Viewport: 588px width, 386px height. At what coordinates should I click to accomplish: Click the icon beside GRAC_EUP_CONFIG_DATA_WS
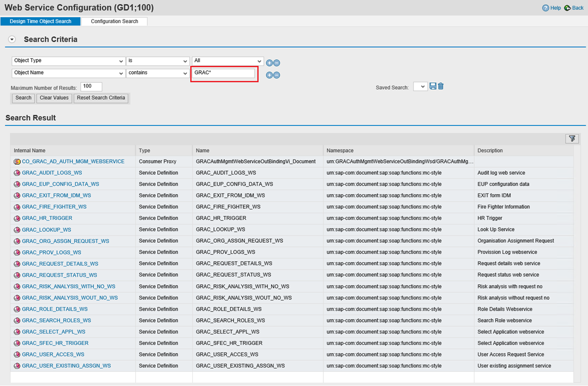[x=17, y=184]
